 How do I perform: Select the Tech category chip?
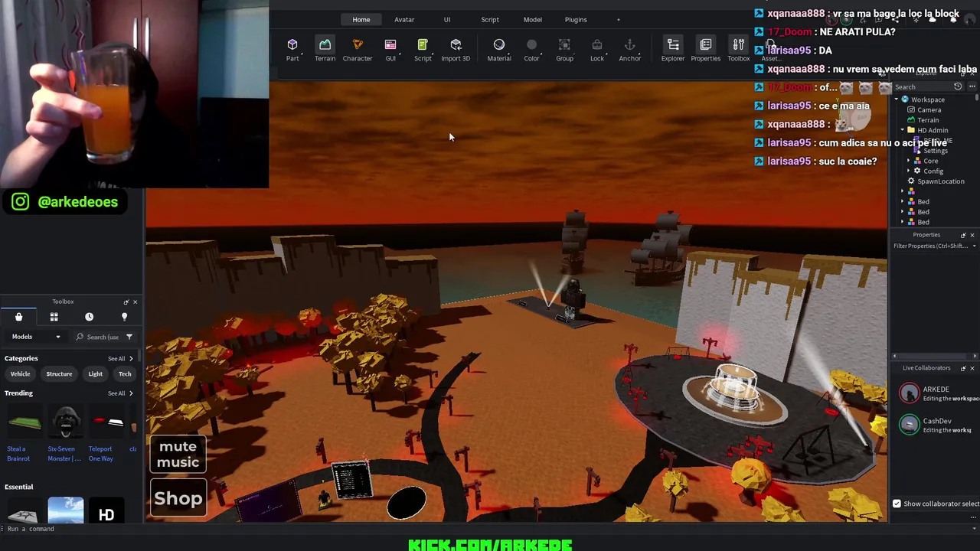pos(125,374)
